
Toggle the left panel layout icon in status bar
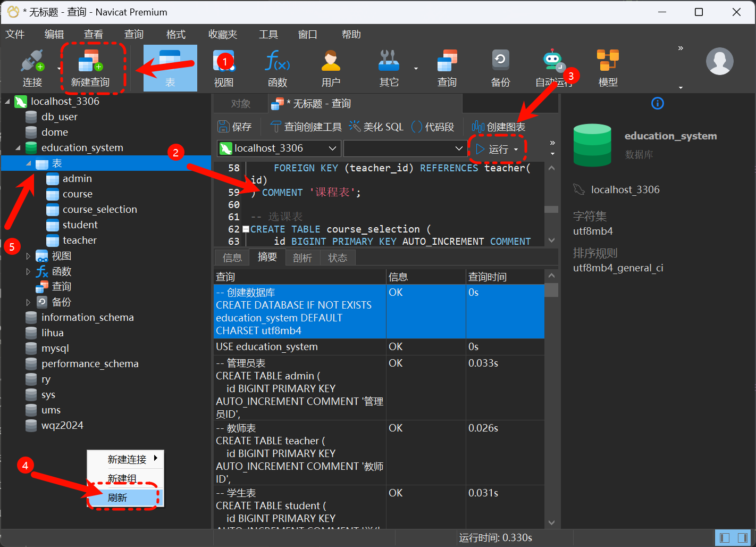click(x=724, y=538)
